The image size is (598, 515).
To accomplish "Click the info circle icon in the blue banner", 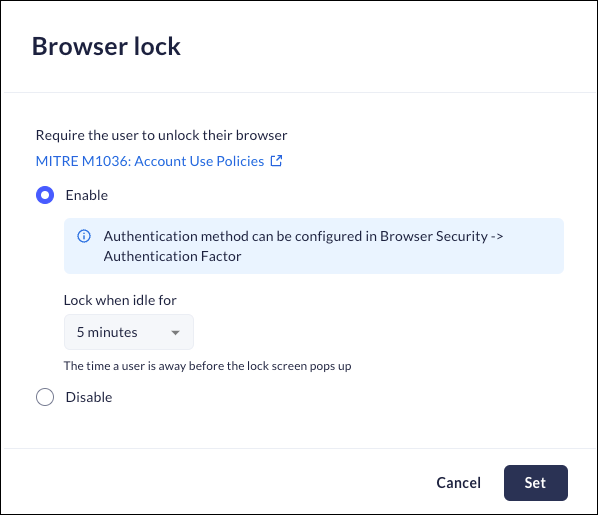I will [x=84, y=236].
